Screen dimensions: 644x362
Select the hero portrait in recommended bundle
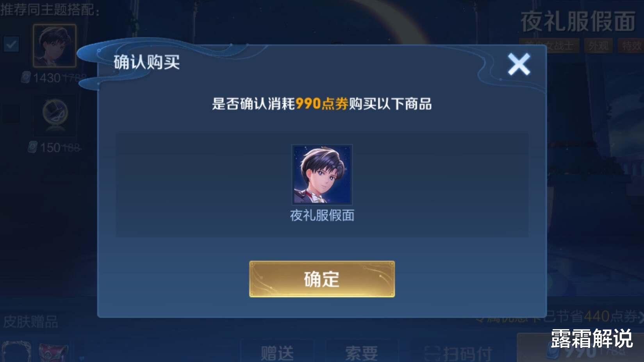[x=55, y=46]
